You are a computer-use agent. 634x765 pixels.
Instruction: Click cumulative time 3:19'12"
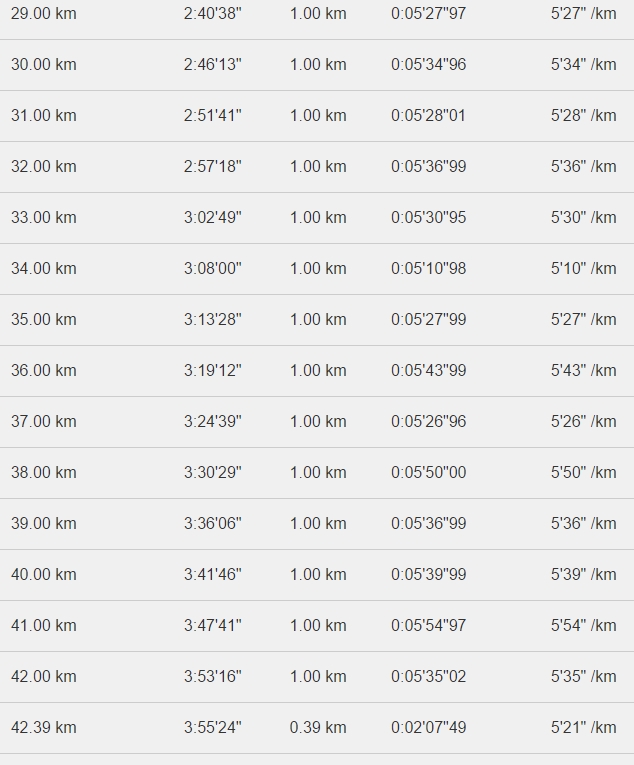point(212,370)
